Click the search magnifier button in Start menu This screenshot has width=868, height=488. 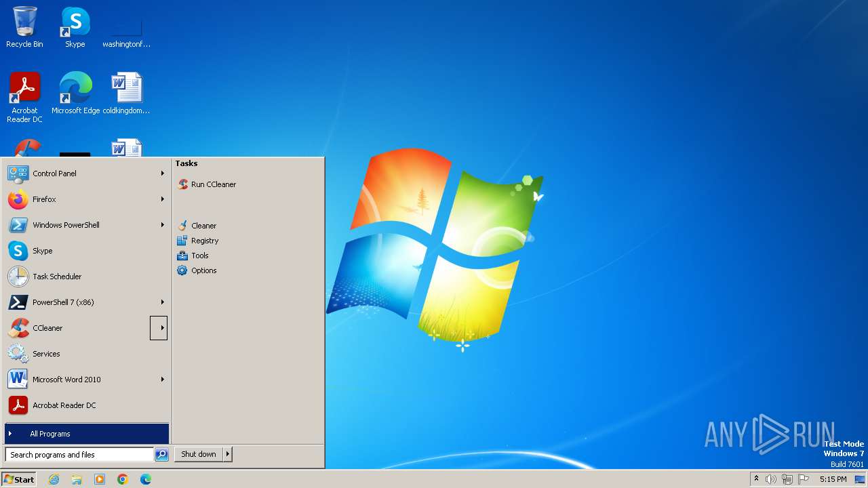click(161, 455)
